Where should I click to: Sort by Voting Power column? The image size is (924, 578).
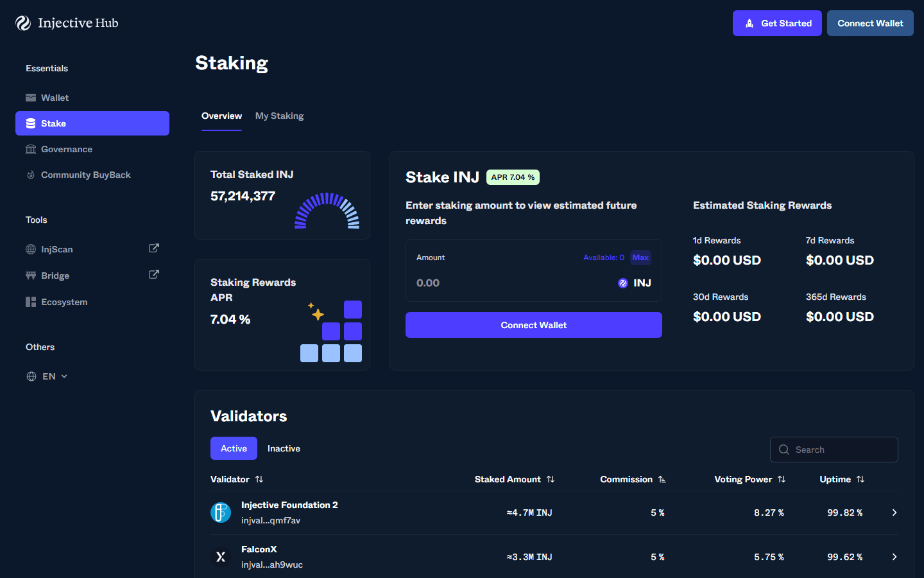[x=750, y=479]
